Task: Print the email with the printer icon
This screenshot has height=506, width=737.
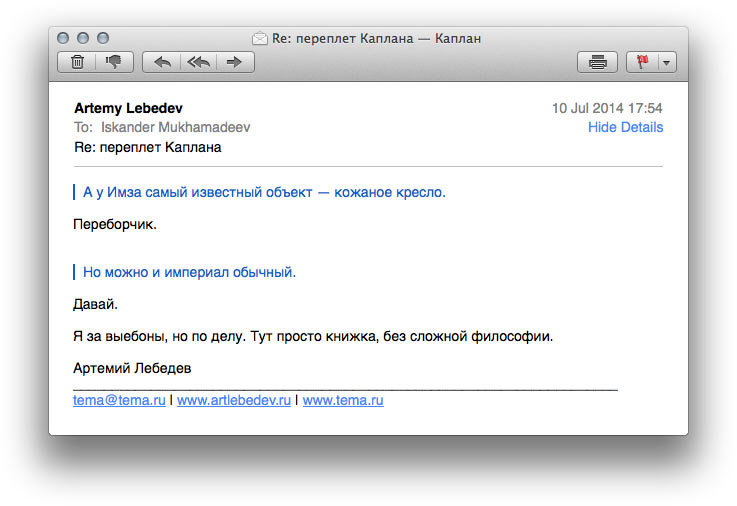Action: click(597, 62)
